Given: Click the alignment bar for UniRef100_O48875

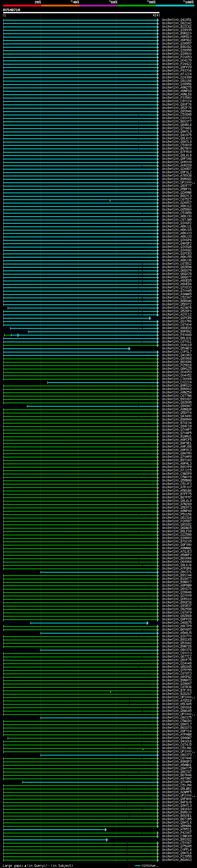Looking at the screenshot, I should [x=90, y=623].
